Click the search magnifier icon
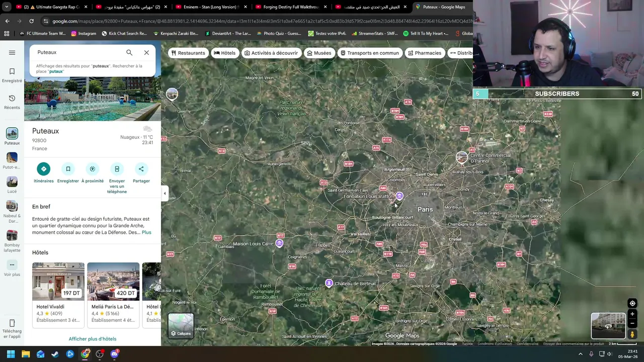644x362 pixels. point(129,52)
